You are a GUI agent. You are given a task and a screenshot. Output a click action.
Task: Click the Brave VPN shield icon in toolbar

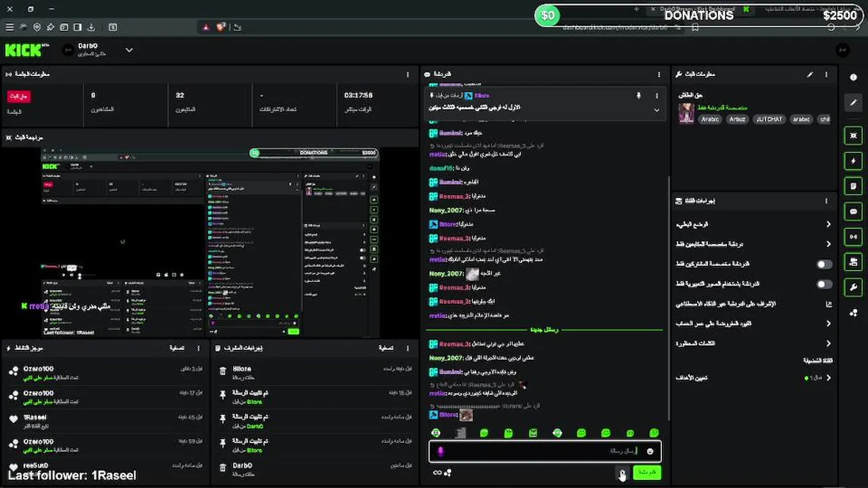coord(37,27)
